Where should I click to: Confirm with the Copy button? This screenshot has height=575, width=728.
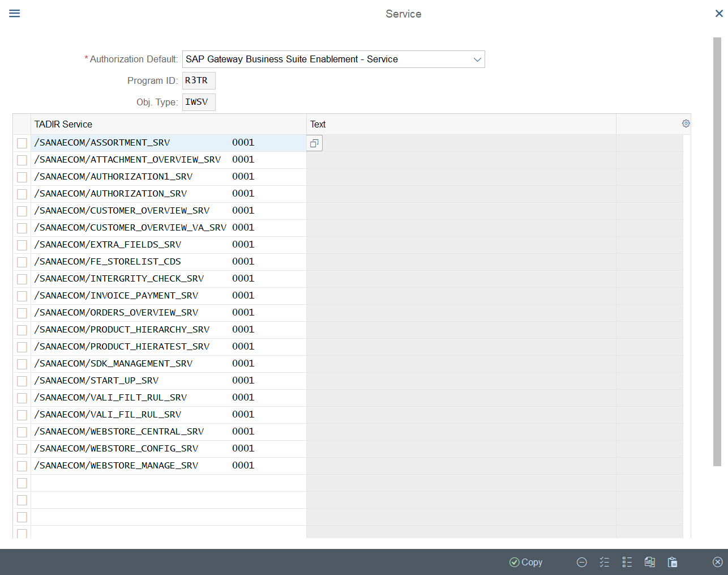(526, 562)
